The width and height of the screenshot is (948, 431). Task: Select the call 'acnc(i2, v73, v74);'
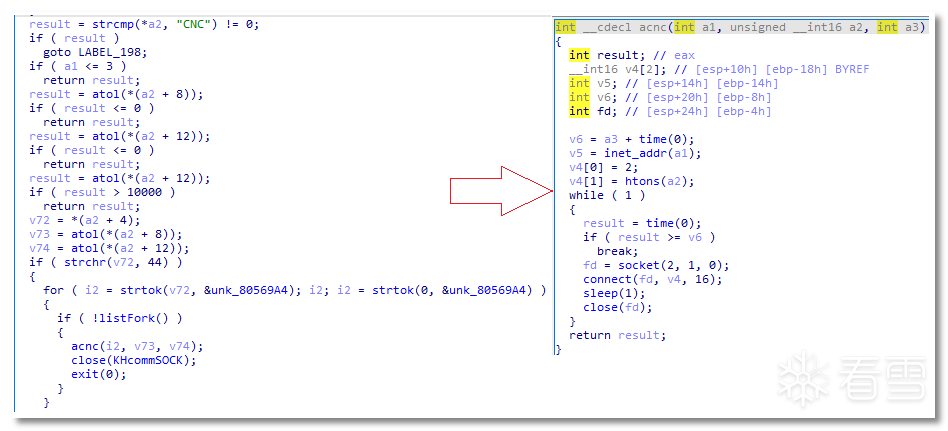coord(137,346)
